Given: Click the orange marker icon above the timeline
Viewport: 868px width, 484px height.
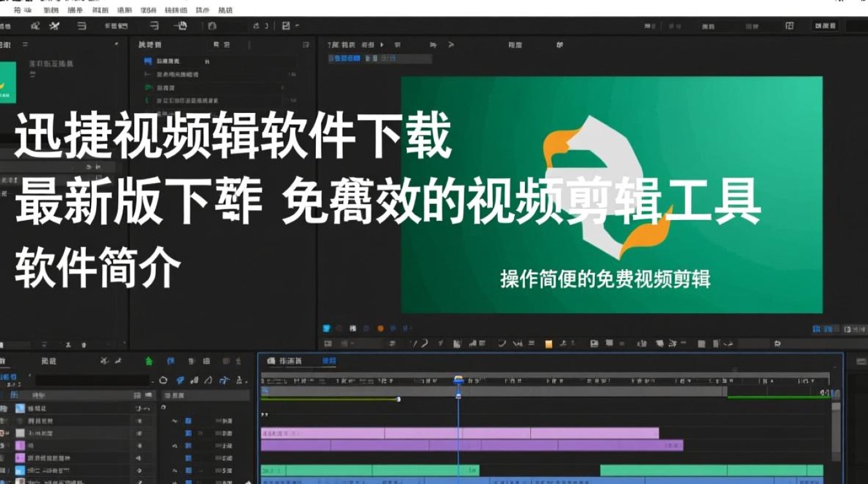Looking at the screenshot, I should [x=378, y=328].
